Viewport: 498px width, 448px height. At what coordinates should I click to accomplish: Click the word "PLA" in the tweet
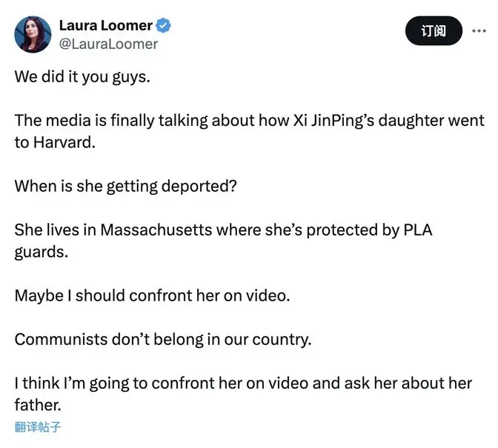416,230
